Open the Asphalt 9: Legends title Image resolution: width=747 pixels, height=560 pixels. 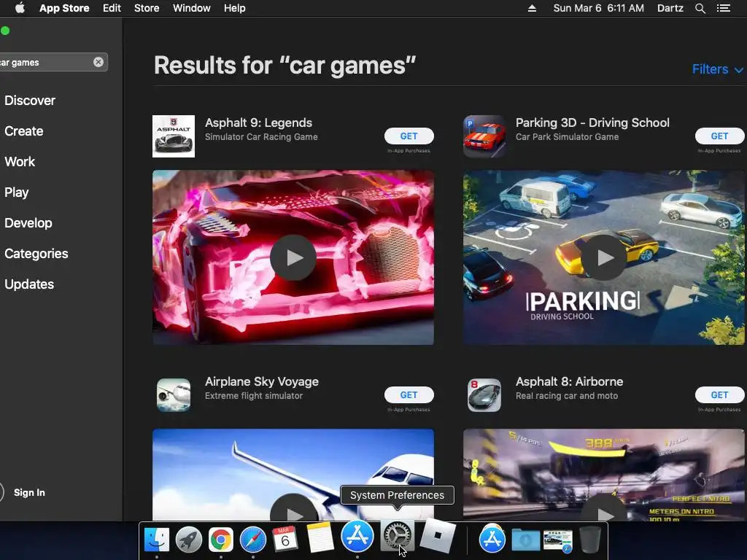pyautogui.click(x=259, y=122)
